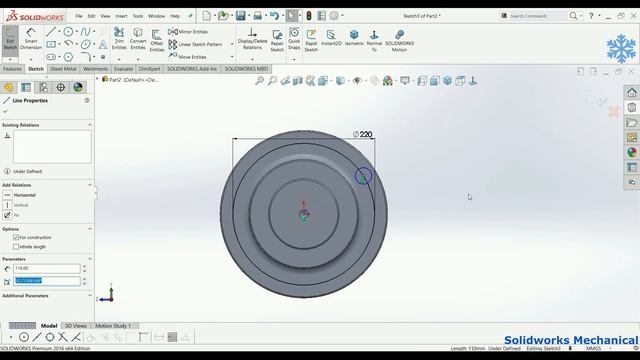Switch to the Evaluate tab
Viewport: 640px width, 360px height.
coord(123,69)
